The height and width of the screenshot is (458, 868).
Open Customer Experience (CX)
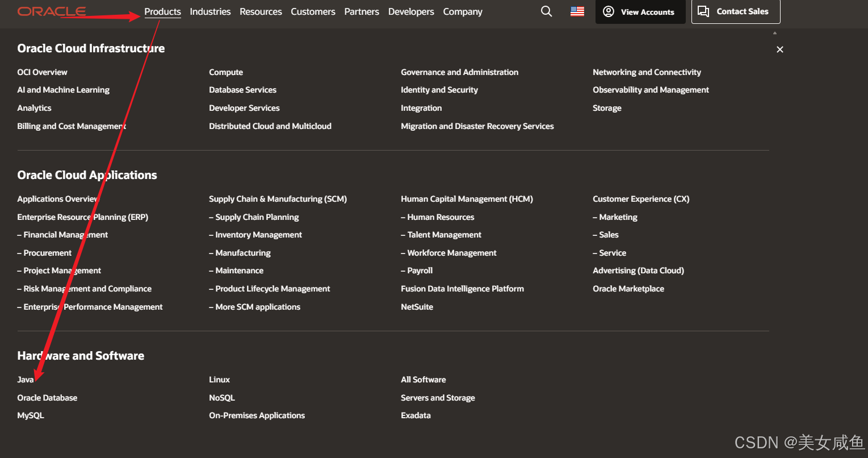[641, 199]
